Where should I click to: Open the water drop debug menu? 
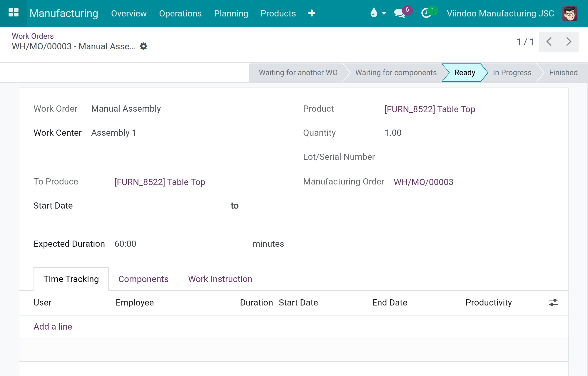[377, 13]
